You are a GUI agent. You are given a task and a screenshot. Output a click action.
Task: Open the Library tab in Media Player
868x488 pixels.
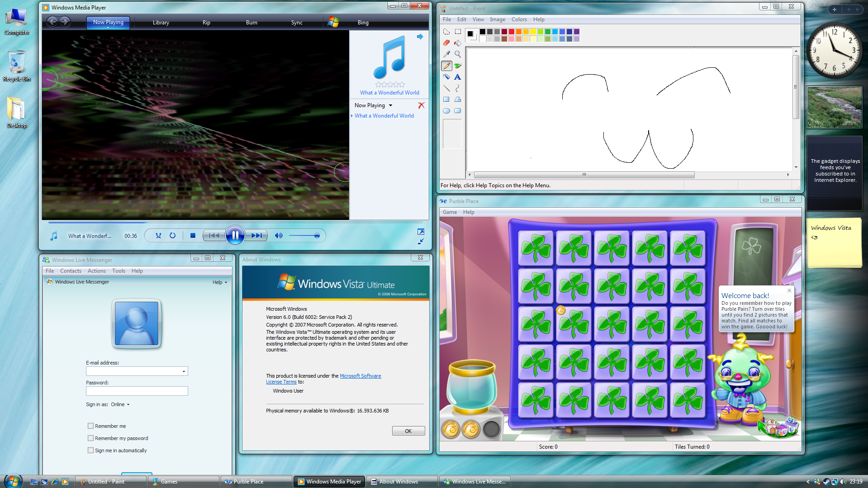(x=161, y=23)
